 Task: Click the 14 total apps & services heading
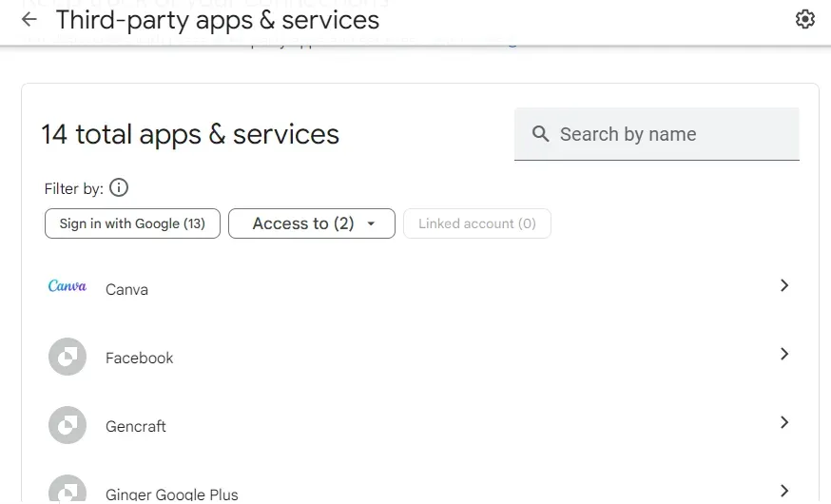(x=190, y=134)
